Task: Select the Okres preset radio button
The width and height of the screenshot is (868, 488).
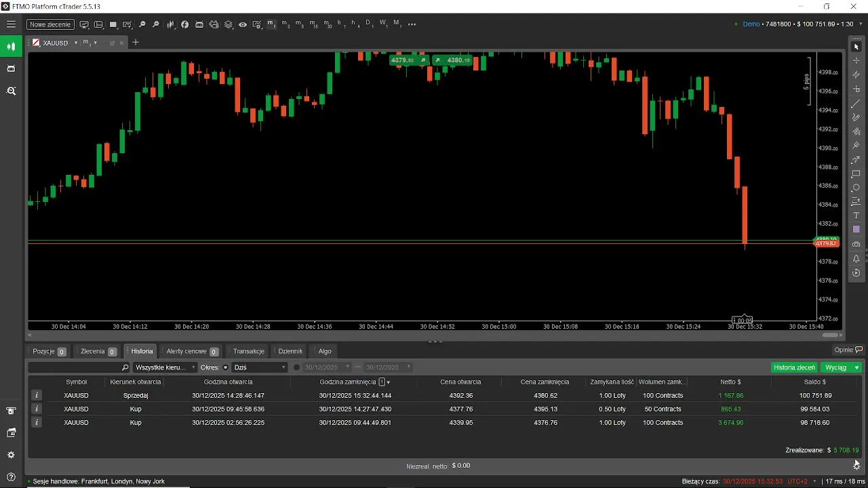Action: point(226,367)
